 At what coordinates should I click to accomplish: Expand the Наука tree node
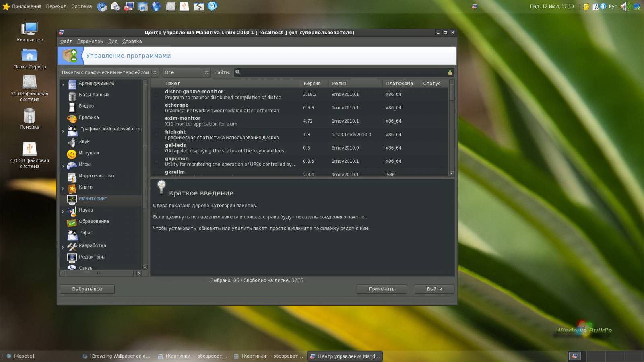click(x=62, y=212)
